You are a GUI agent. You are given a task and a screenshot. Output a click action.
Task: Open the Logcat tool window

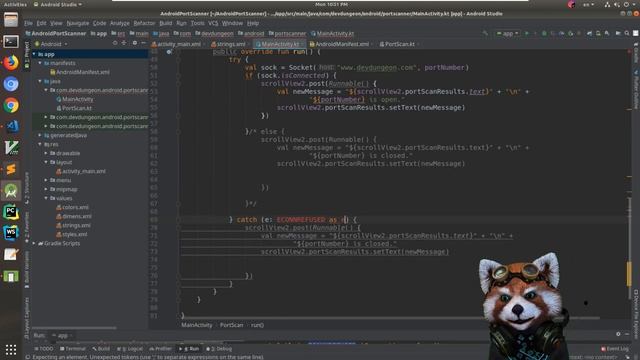(x=130, y=349)
